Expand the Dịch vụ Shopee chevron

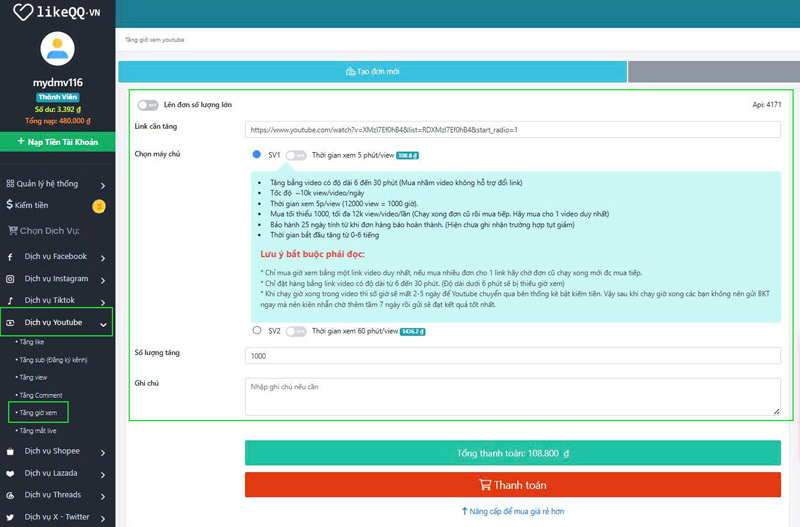click(x=103, y=453)
